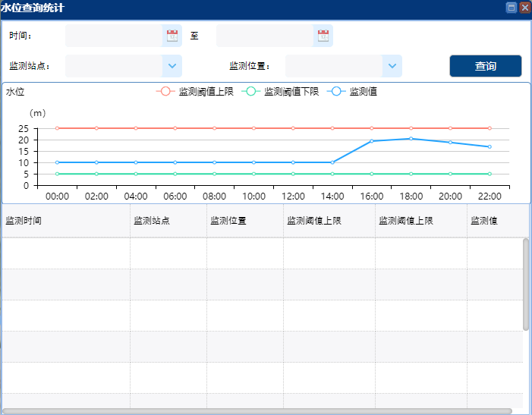Image resolution: width=532 pixels, height=415 pixels.
Task: Expand the 监测站点 dropdown arrow
Action: pyautogui.click(x=172, y=66)
